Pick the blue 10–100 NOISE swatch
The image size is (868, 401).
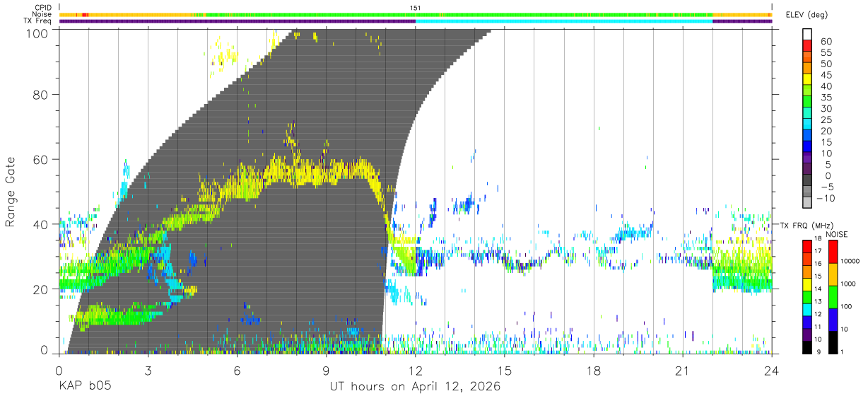point(834,319)
